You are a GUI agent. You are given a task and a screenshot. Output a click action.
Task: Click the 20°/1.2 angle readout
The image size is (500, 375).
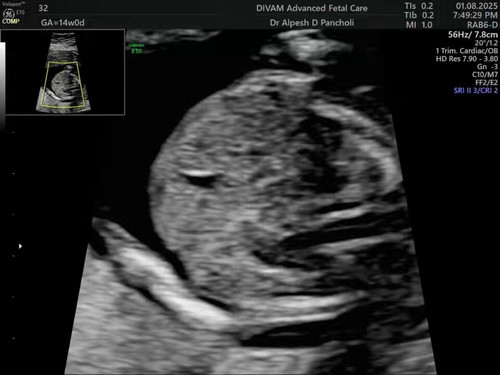point(486,43)
